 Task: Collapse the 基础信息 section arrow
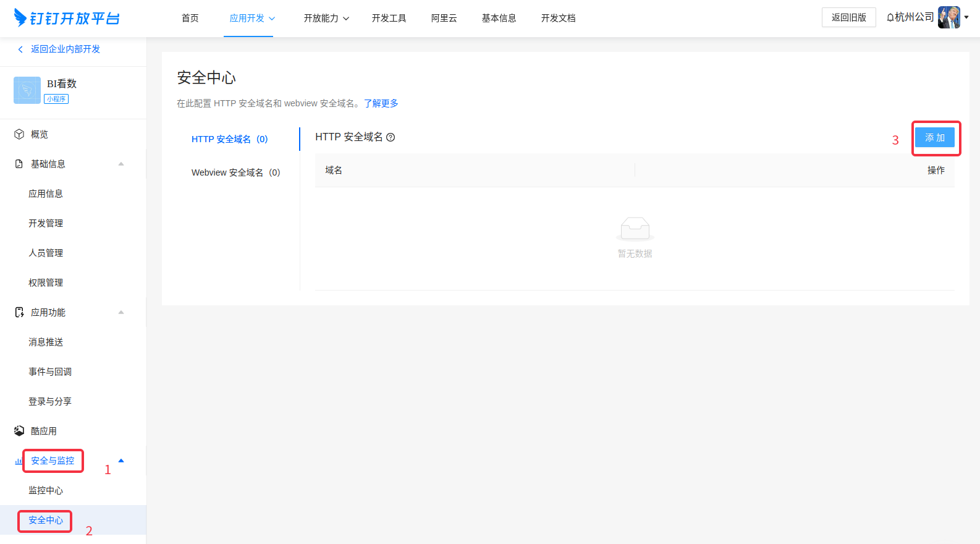coord(121,164)
